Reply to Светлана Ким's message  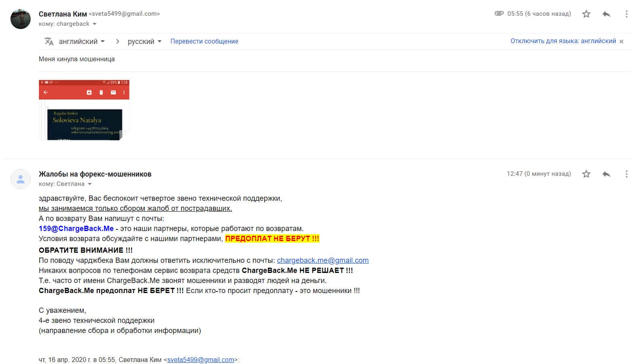606,14
